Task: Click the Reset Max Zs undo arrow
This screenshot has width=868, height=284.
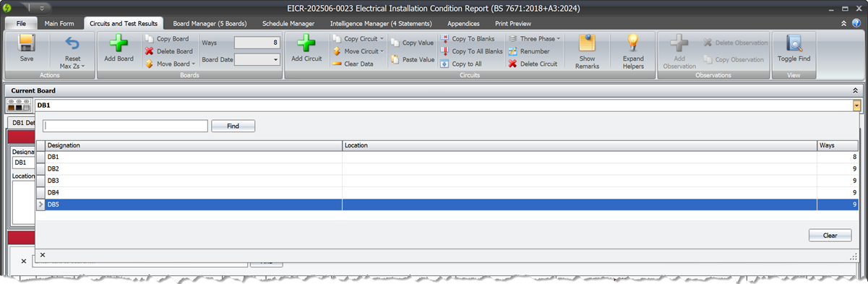Action: (72, 43)
